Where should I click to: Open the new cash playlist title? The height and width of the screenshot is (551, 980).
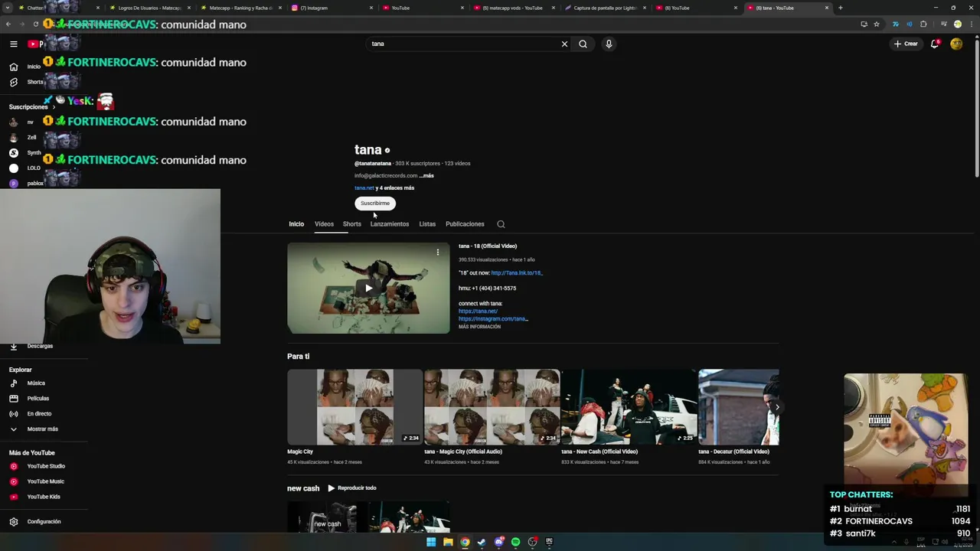[x=303, y=488]
